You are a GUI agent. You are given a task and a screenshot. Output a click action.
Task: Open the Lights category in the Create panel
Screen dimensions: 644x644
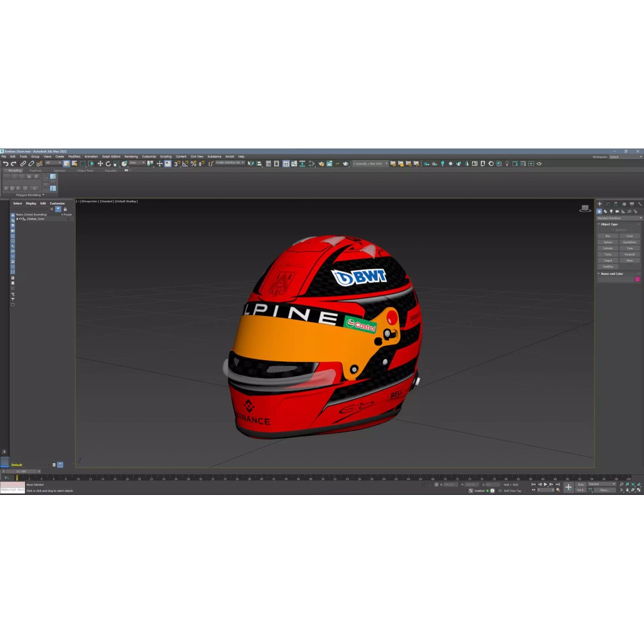[x=611, y=212]
